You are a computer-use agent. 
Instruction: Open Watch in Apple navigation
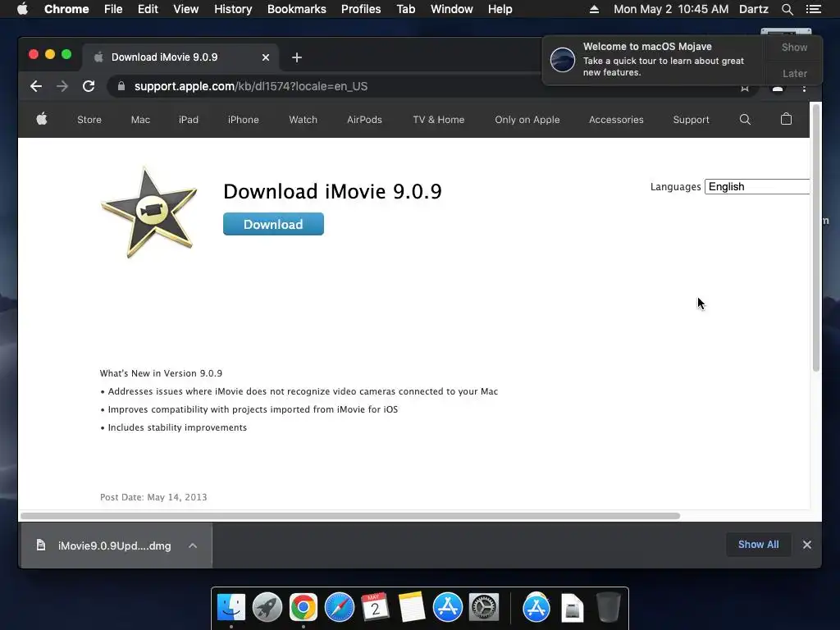(304, 120)
